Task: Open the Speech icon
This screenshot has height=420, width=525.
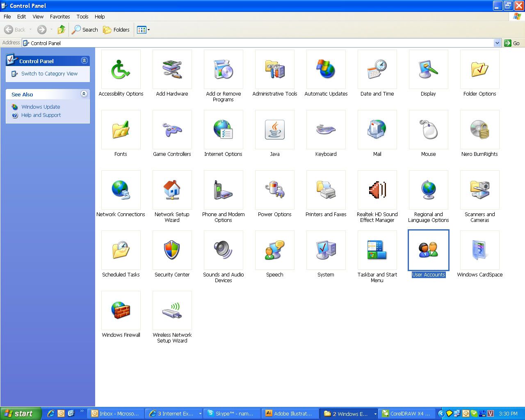Action: coord(275,250)
